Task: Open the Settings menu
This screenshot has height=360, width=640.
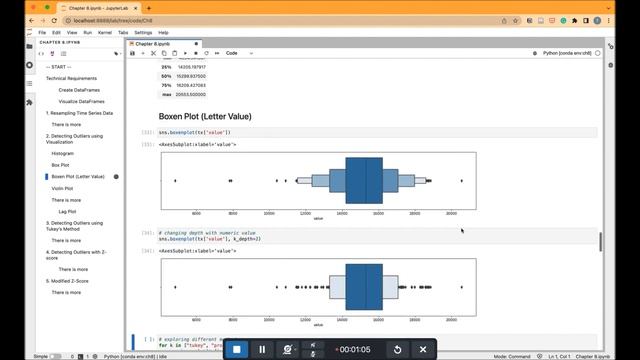Action: tap(143, 32)
